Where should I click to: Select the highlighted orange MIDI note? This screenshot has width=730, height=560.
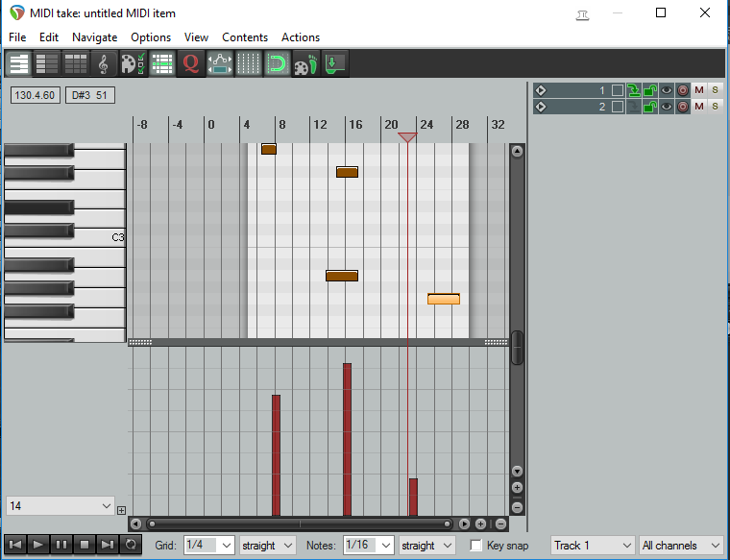(444, 299)
